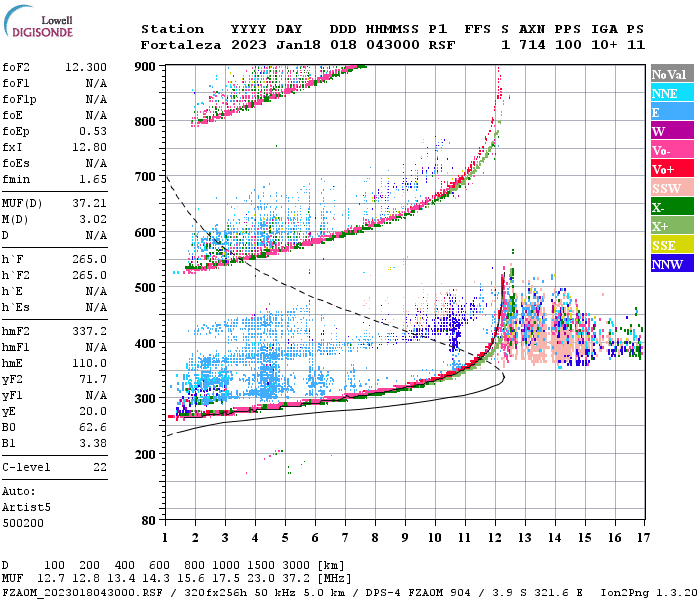
Task: Click the foF1p label
Action: tap(19, 100)
